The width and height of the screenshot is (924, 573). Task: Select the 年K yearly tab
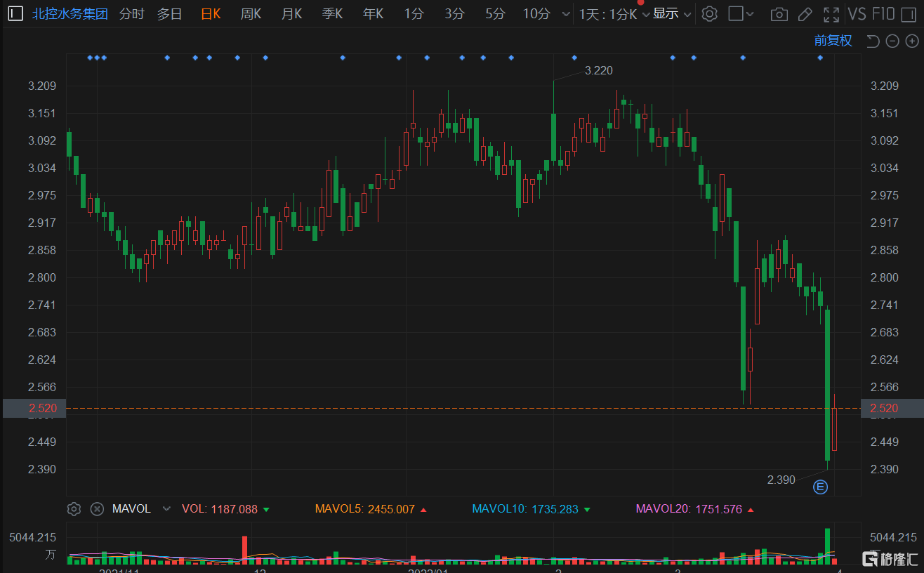coord(373,13)
